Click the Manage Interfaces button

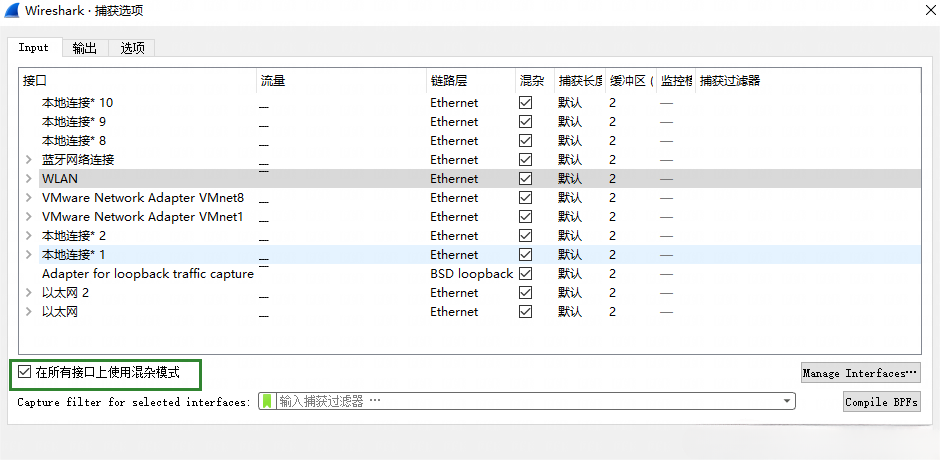(x=860, y=373)
